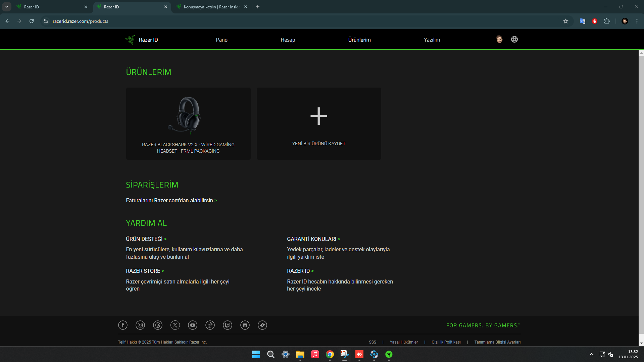644x362 pixels.
Task: Open Windows Start menu
Action: [256, 354]
